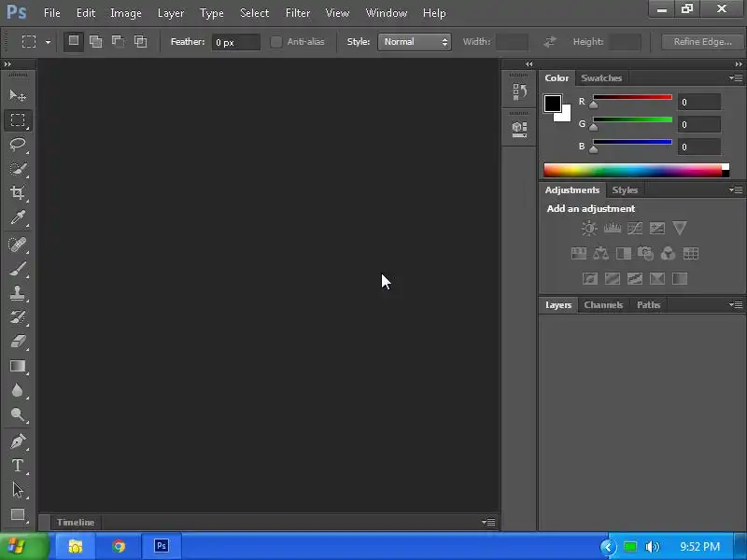
Task: Open the Timeline panel flyout menu
Action: [x=488, y=523]
